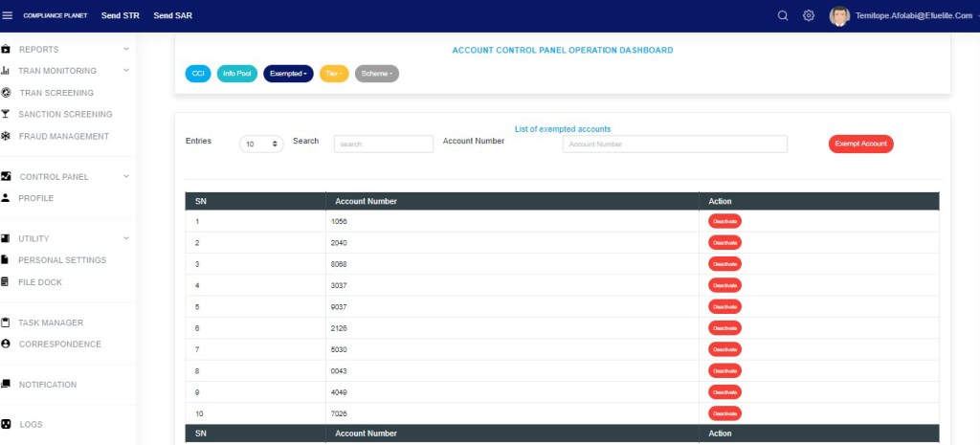Open the Exempted dropdown button
Screen dimensions: 980x445
tap(288, 74)
